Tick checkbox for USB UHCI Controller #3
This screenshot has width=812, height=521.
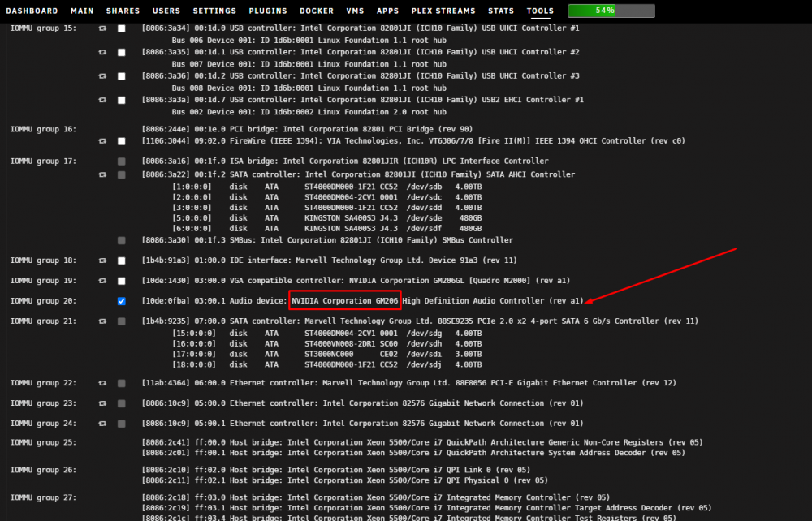(121, 76)
